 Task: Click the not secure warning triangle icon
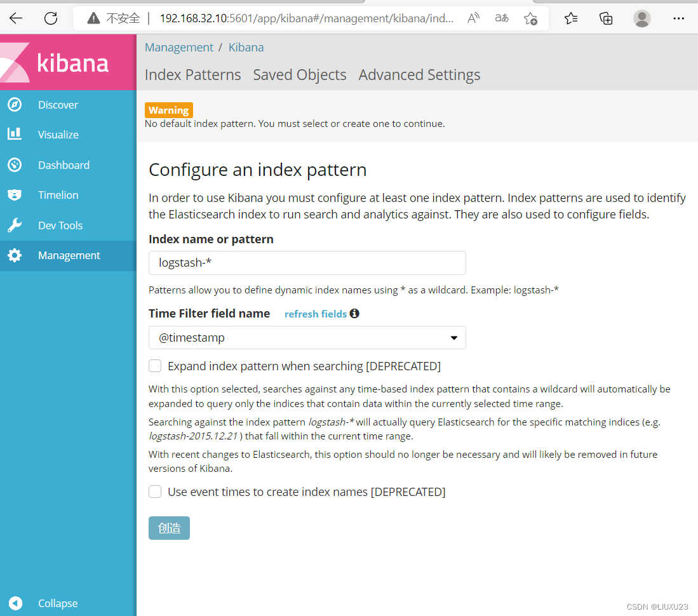[93, 18]
